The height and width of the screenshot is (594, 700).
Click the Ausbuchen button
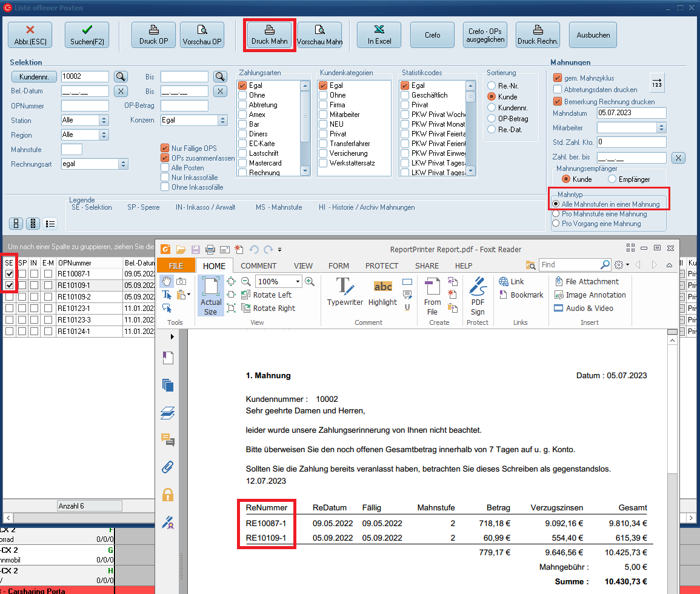[x=593, y=35]
